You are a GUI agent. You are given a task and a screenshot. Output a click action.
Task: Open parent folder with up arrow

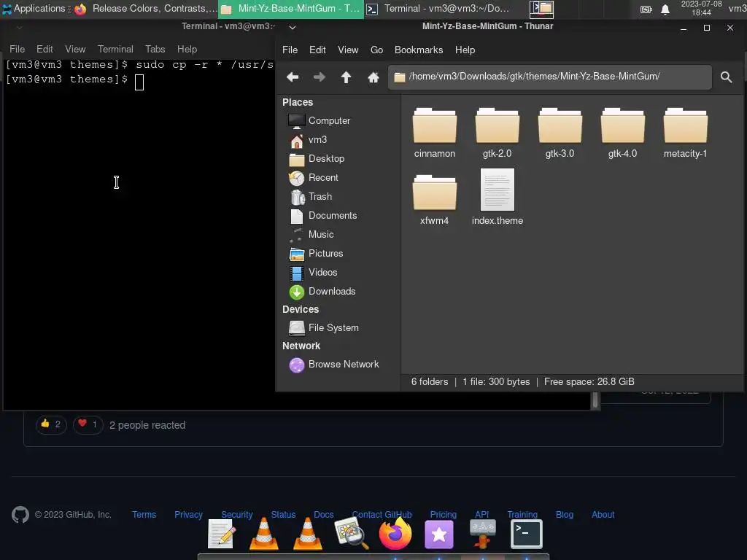[x=347, y=77]
